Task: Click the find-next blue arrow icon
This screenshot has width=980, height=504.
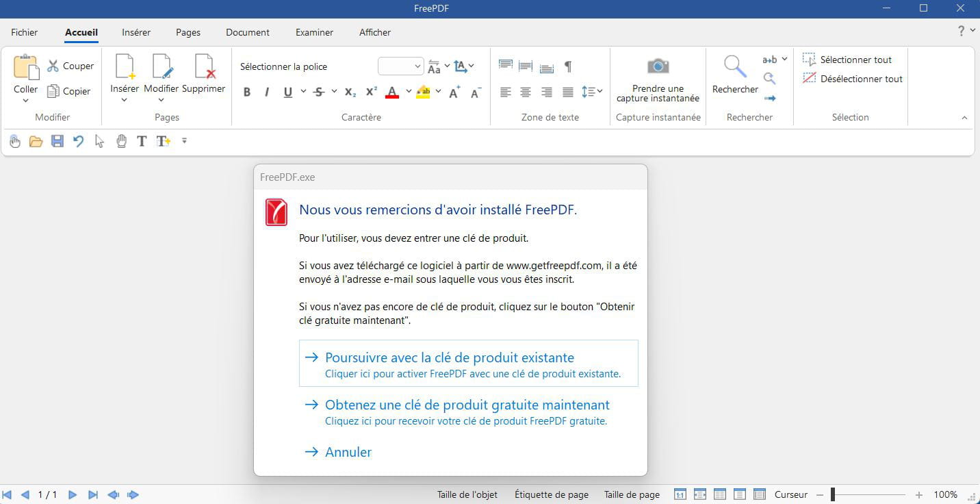Action: pos(770,98)
